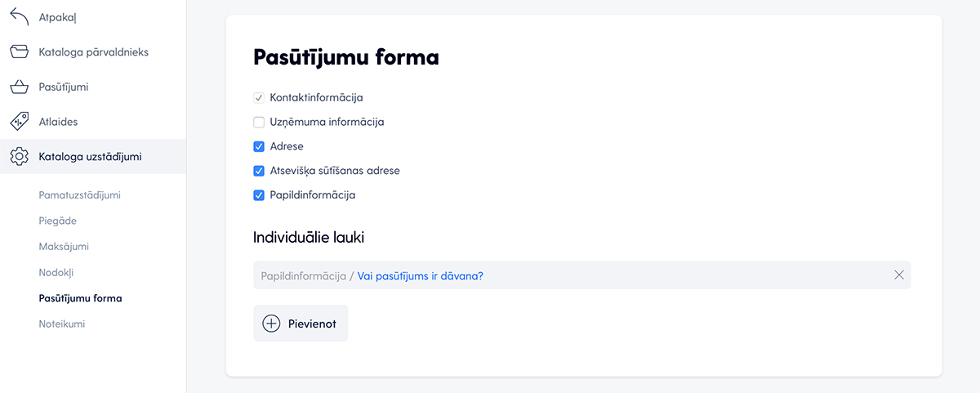Screen dimensions: 980x393
Task: Open the Vai pasūtījums ir dāvana? link
Action: pos(421,276)
